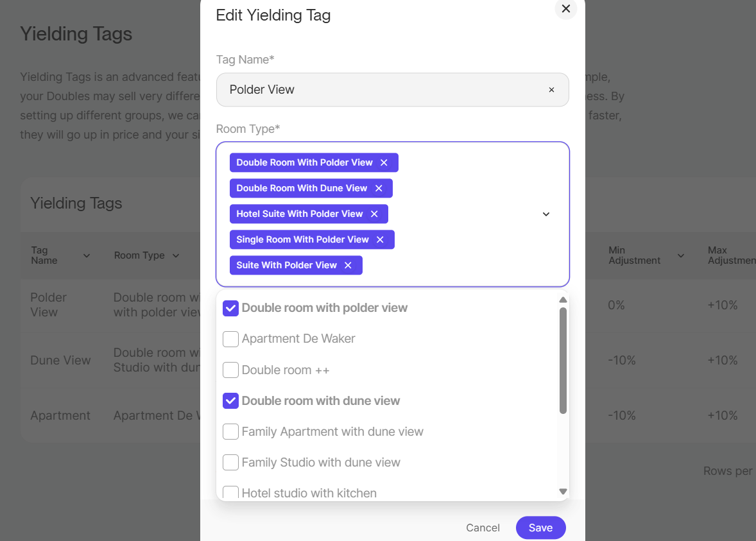Select Family Apartment with dune view

click(x=230, y=432)
